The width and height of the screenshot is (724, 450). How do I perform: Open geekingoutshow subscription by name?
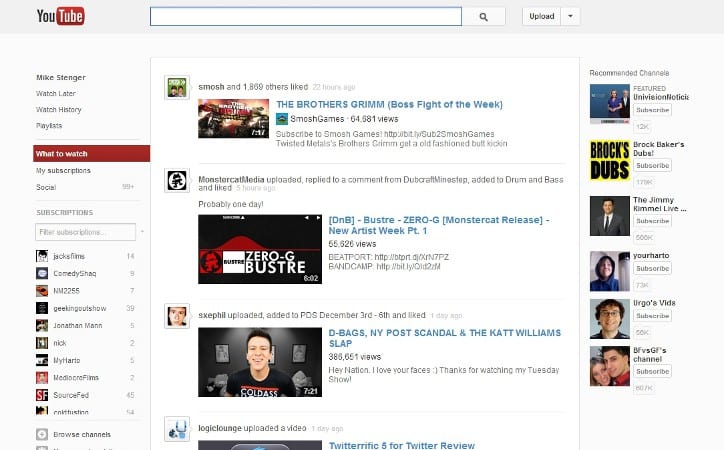tap(79, 308)
